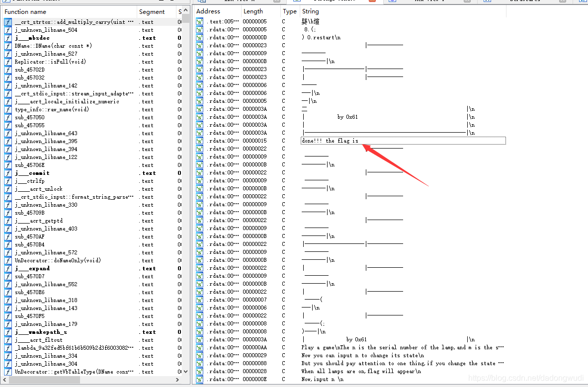The image size is (588, 387).
Task: Click functions list scroll-down arrow
Action: (185, 372)
